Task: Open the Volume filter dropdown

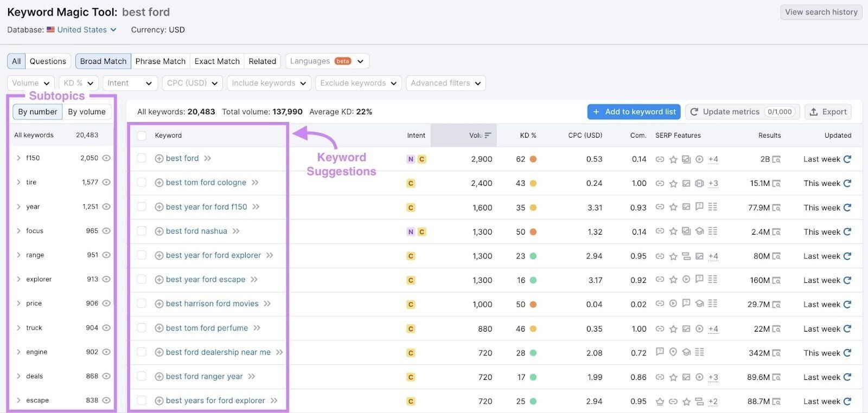Action: [x=31, y=83]
